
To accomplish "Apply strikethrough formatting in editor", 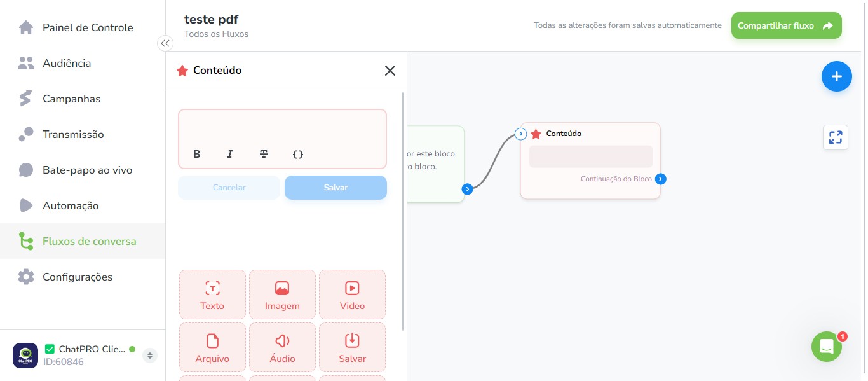I will pyautogui.click(x=264, y=154).
